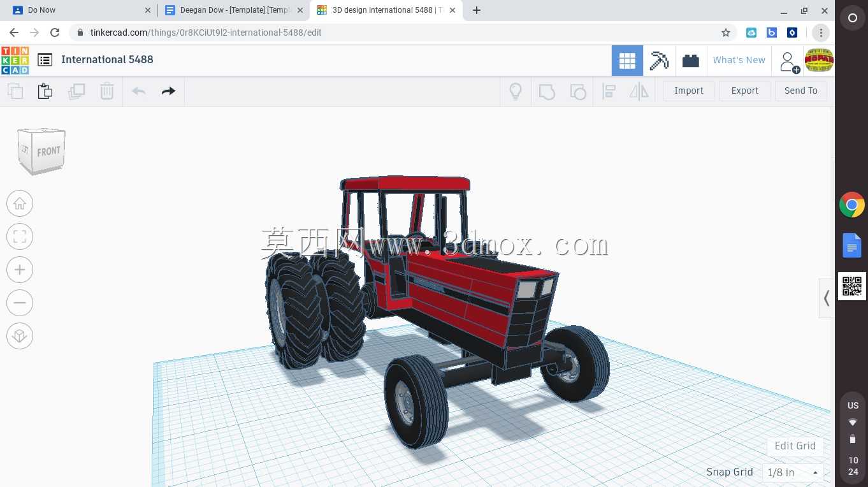Image resolution: width=868 pixels, height=487 pixels.
Task: Open the Bricks mode
Action: click(691, 61)
